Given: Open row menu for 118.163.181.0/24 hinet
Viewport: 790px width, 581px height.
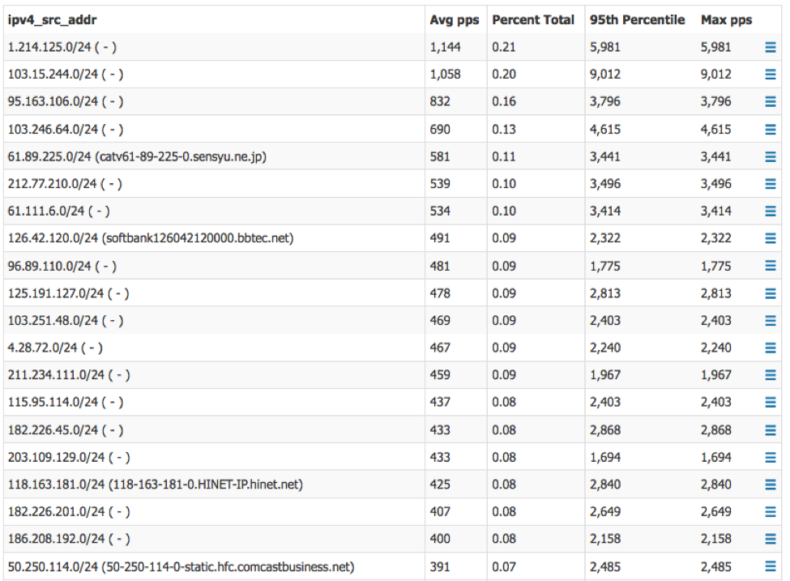Looking at the screenshot, I should [770, 484].
